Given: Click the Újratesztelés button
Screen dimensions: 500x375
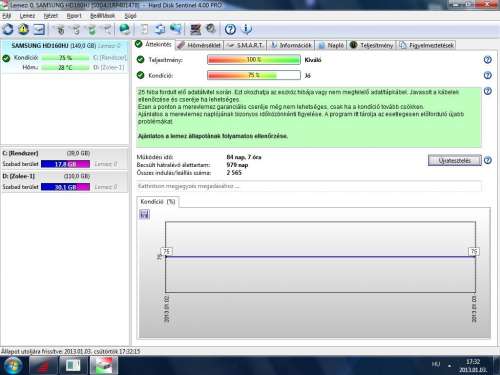Looking at the screenshot, I should coord(455,160).
